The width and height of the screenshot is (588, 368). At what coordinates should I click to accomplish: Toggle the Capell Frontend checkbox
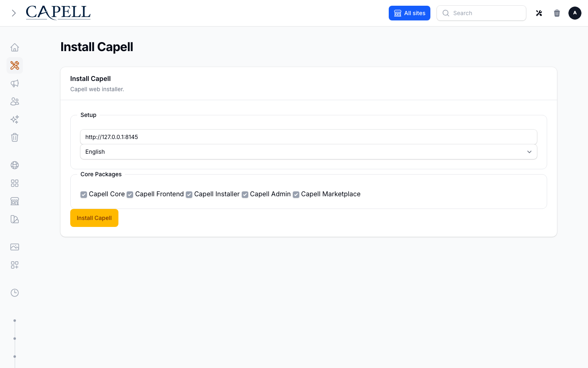pyautogui.click(x=130, y=195)
